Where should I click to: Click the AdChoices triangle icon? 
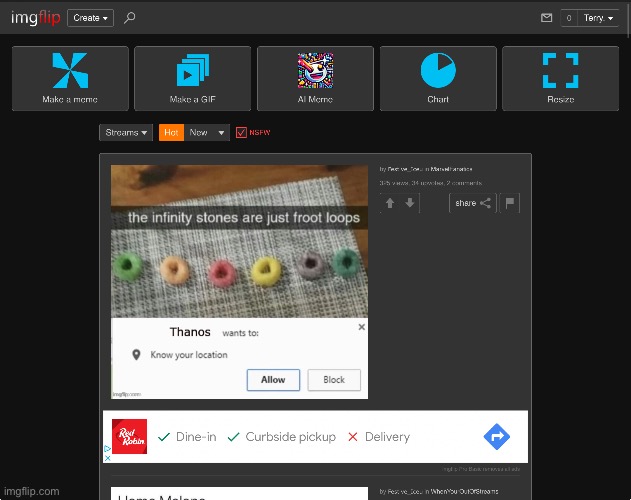coord(107,448)
